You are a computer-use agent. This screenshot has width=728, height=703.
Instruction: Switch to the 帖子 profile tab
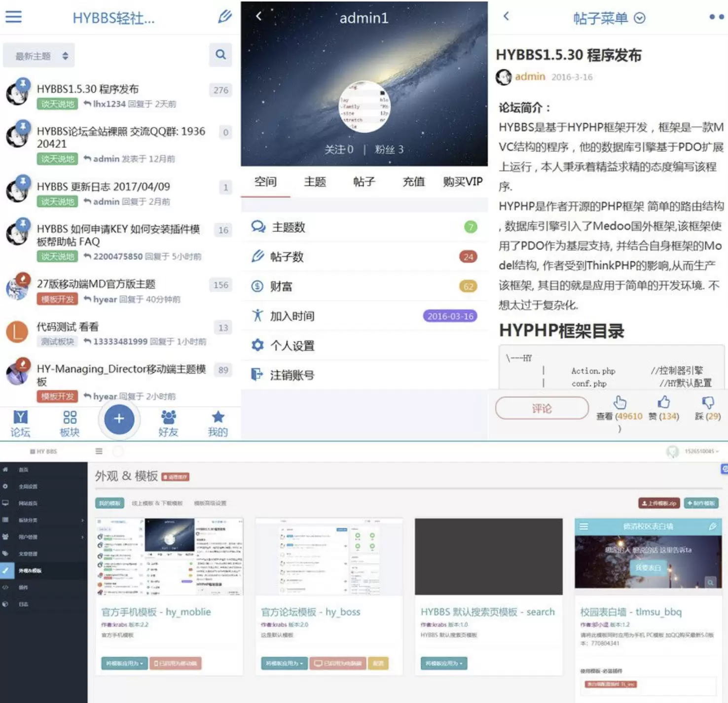point(364,182)
